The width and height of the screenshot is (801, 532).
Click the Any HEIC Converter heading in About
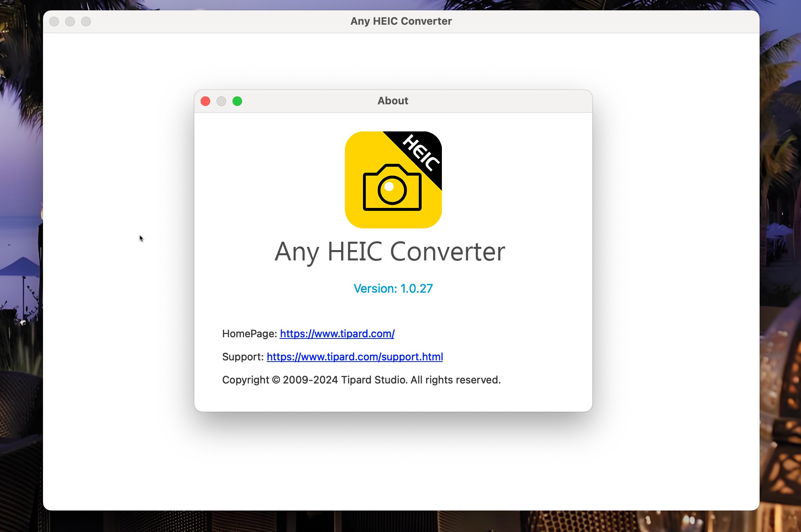coord(390,252)
